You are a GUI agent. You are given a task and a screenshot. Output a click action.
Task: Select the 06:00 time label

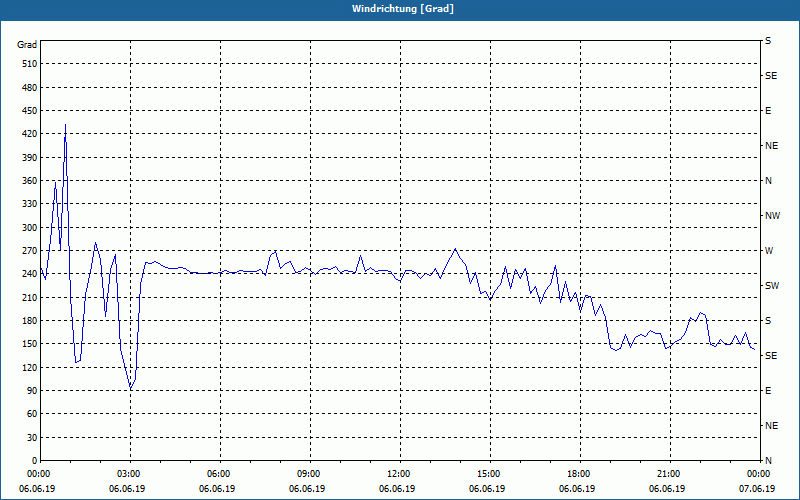(x=220, y=474)
